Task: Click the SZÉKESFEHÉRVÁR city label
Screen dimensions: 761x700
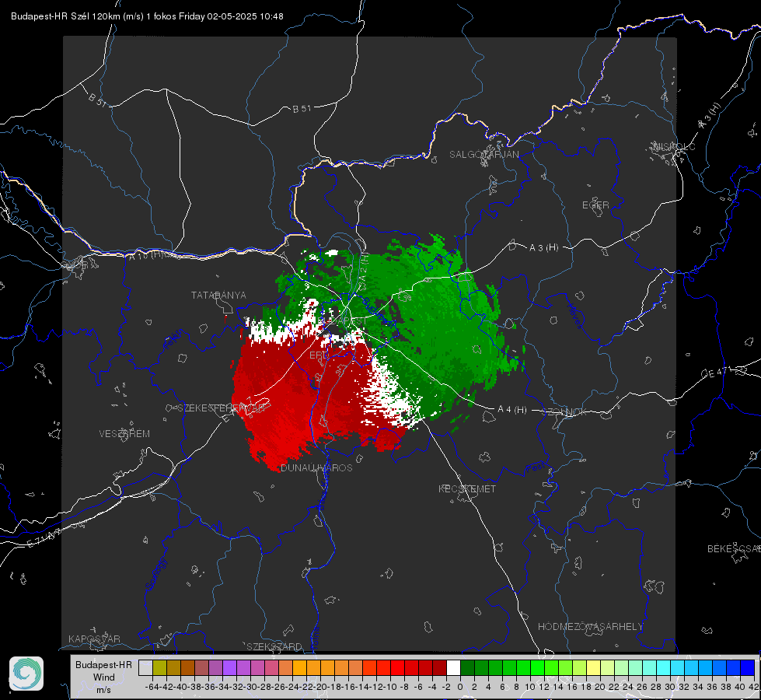Action: tap(222, 408)
